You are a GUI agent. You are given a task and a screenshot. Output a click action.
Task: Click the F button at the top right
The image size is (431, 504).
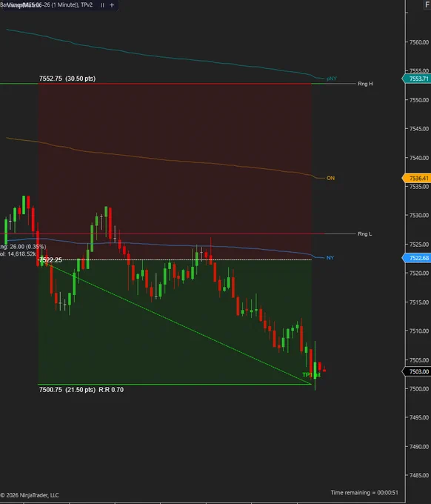(427, 5)
